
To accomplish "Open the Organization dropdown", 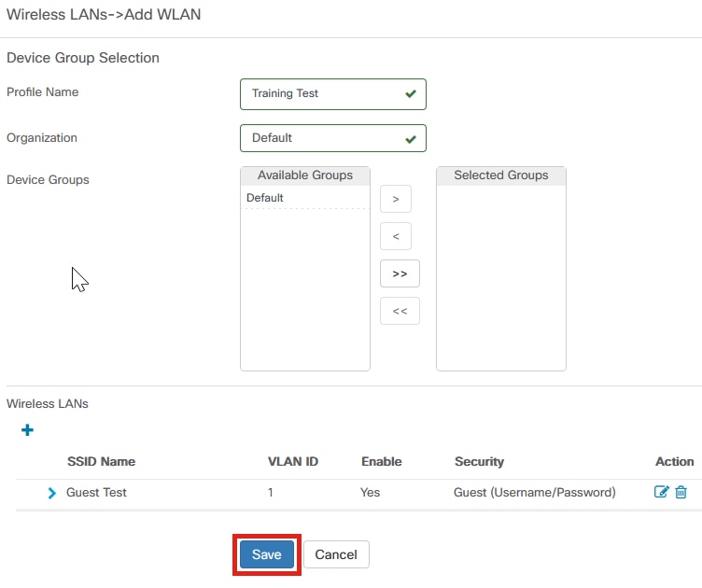I will (x=333, y=138).
